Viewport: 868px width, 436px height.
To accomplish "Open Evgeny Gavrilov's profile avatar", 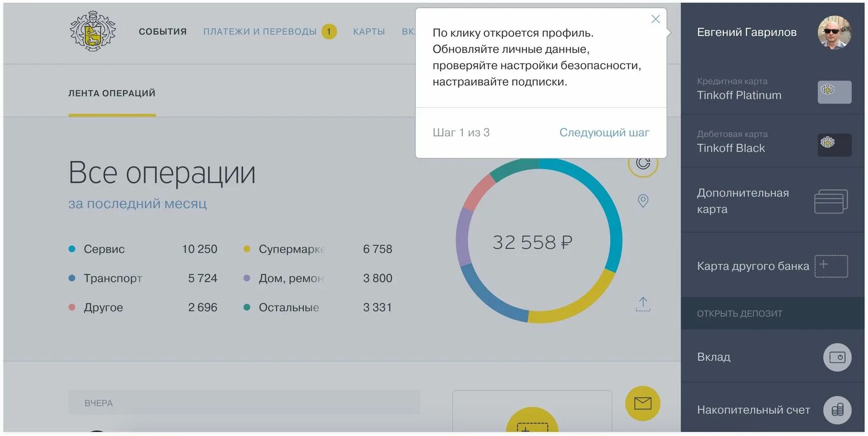I will 834,32.
